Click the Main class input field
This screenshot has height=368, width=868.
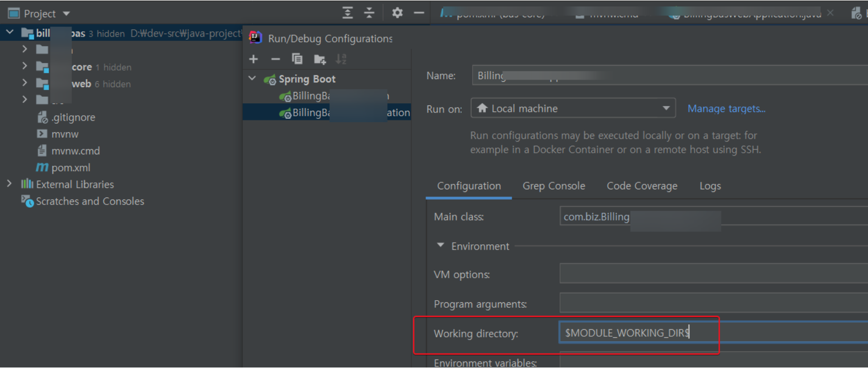pyautogui.click(x=713, y=216)
